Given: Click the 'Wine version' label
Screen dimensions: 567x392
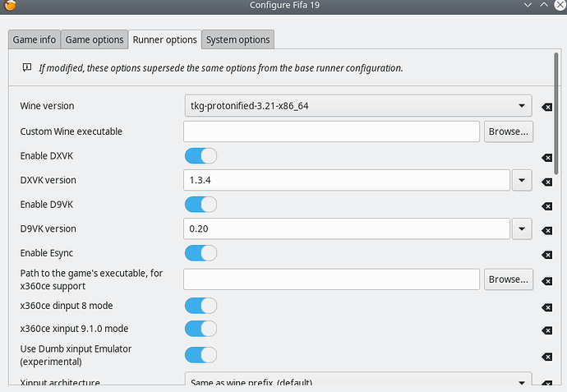Looking at the screenshot, I should coord(47,106).
